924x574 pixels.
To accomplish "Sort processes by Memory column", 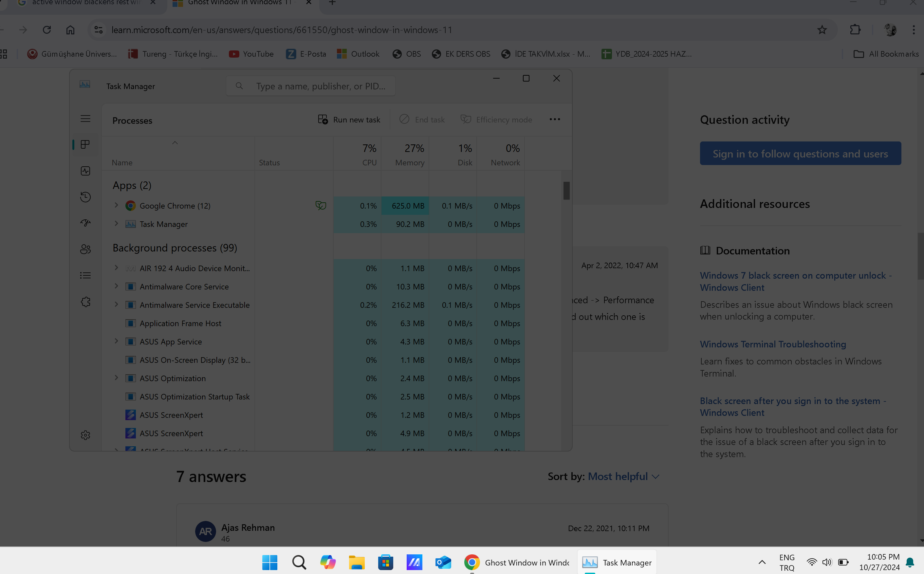I will 405,154.
